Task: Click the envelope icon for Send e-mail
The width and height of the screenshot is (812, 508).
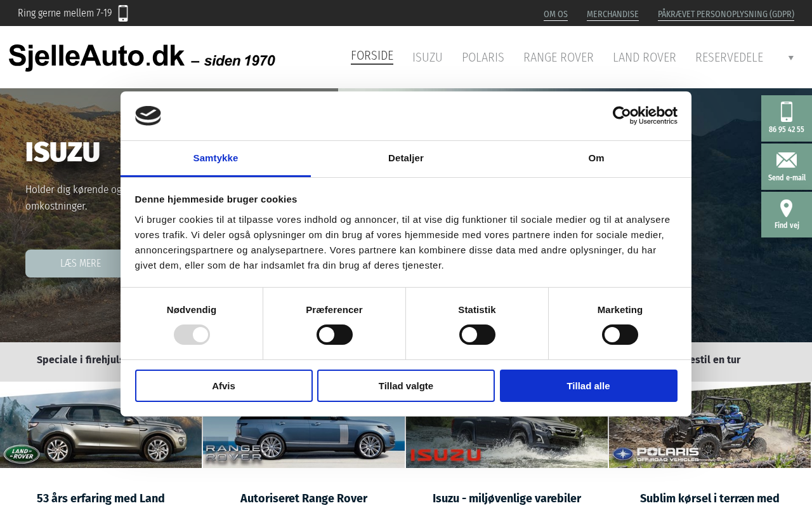Action: 787,160
